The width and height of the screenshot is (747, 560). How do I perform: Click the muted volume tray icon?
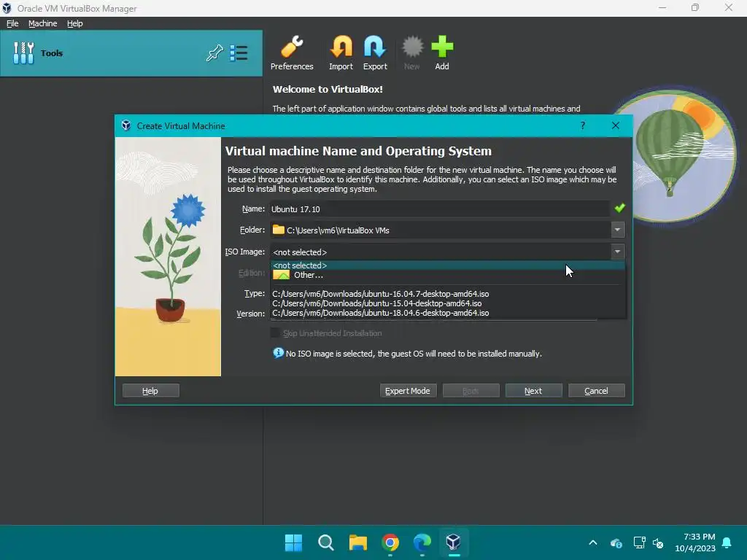[659, 542]
